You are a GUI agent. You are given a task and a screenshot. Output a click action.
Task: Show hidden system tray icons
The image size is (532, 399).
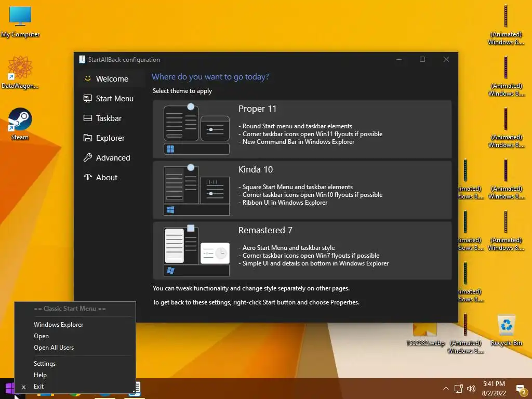point(446,389)
